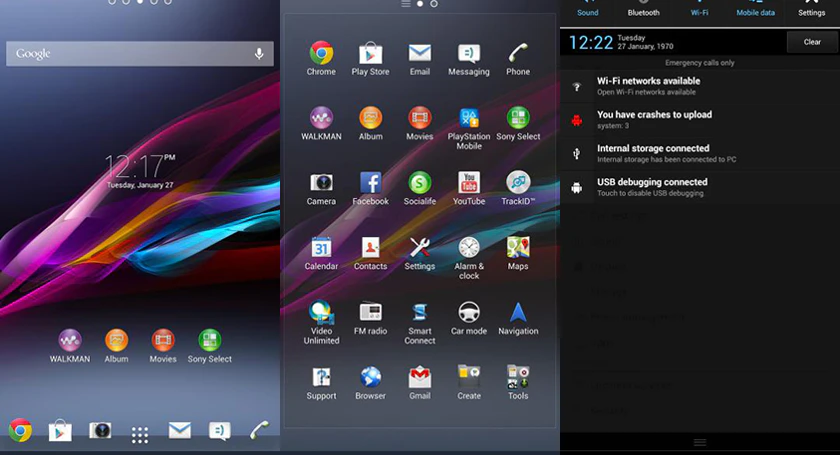
Task: Open the Gmail app
Action: pos(419,383)
